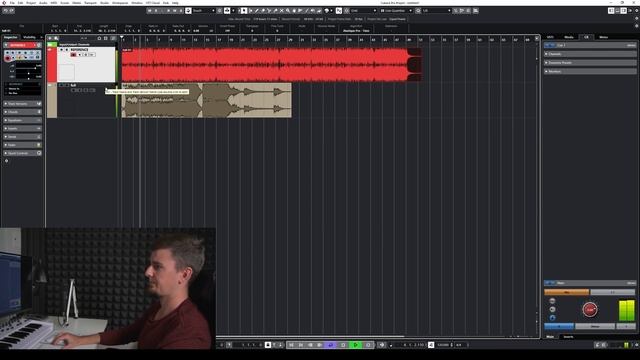Image resolution: width=640 pixels, height=360 pixels.
Task: Click the Record button in transport bar
Action: tap(368, 345)
